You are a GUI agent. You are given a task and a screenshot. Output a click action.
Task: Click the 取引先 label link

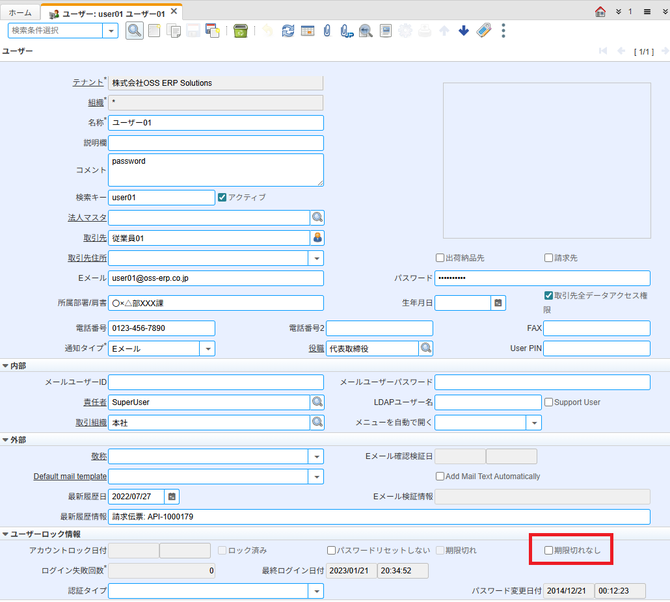coord(95,238)
